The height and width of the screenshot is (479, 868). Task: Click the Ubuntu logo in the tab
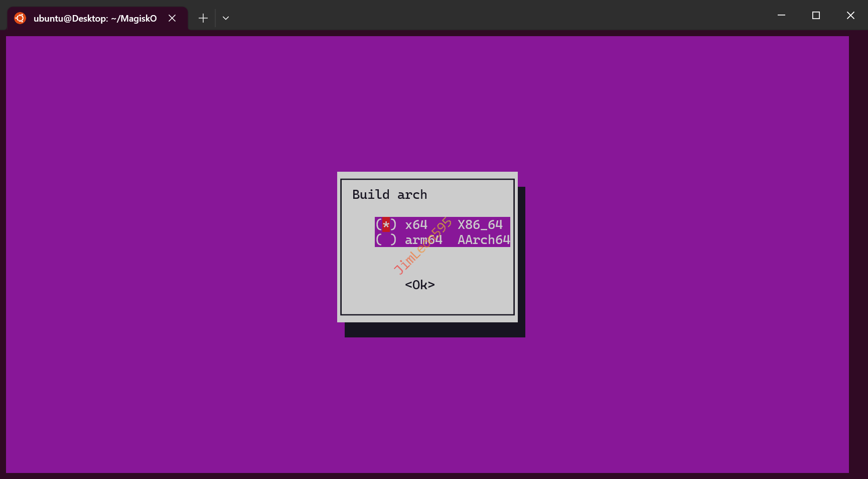tap(20, 18)
